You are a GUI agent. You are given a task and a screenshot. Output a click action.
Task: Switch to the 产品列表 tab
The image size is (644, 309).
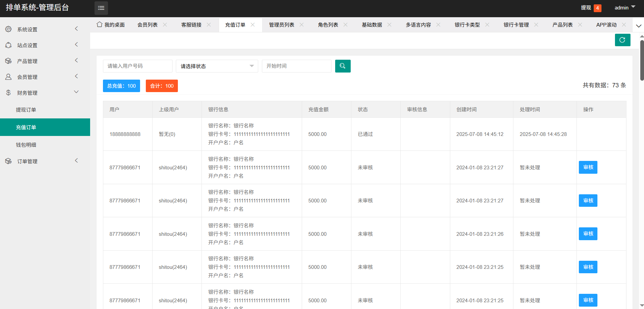click(563, 25)
